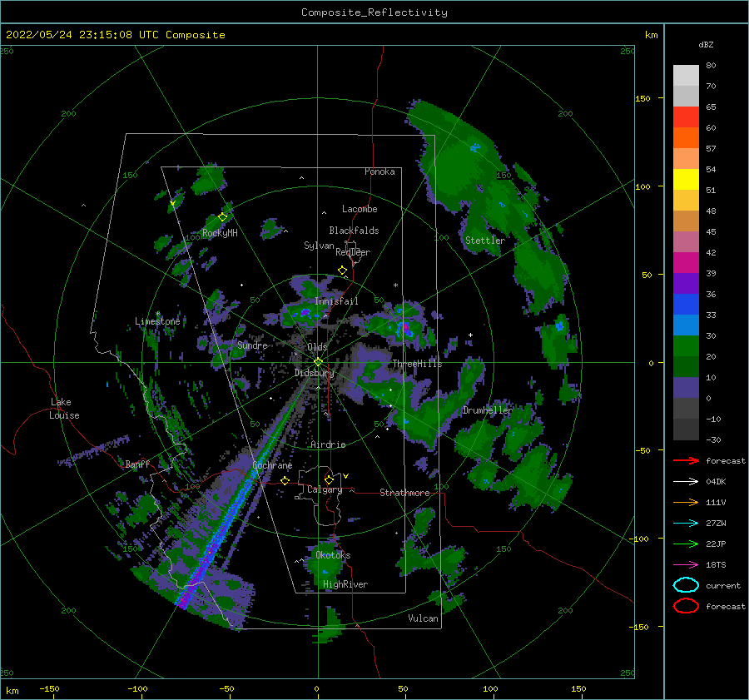749x700 pixels.
Task: Click the 18TS legend text
Action: point(716,565)
